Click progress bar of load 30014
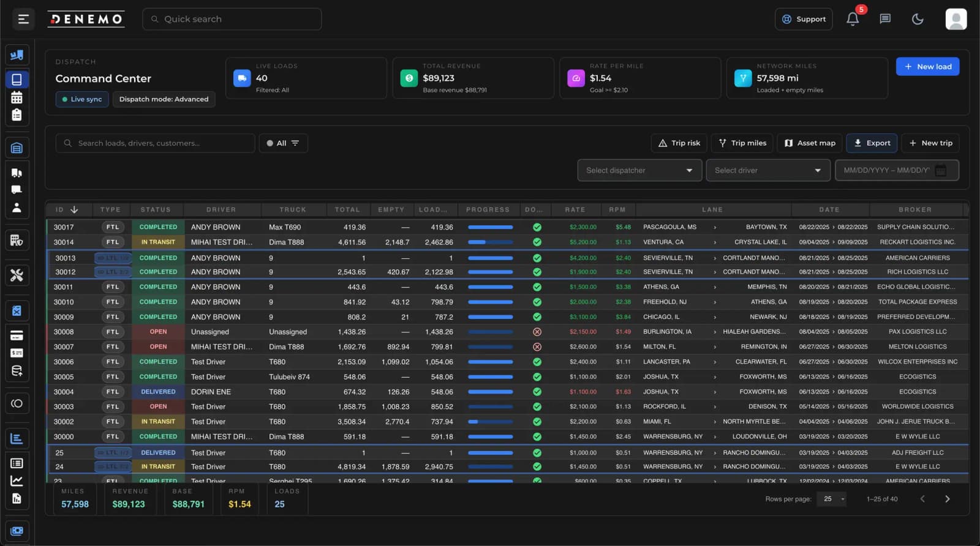This screenshot has height=546, width=980. 490,242
